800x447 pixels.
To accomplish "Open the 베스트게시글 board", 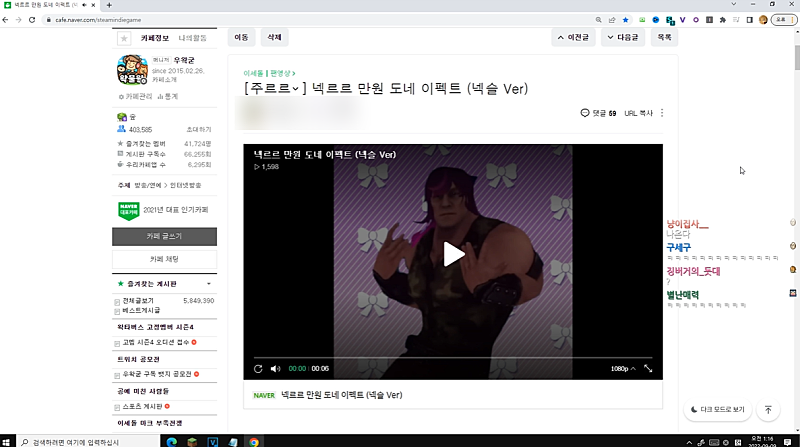I will point(141,310).
